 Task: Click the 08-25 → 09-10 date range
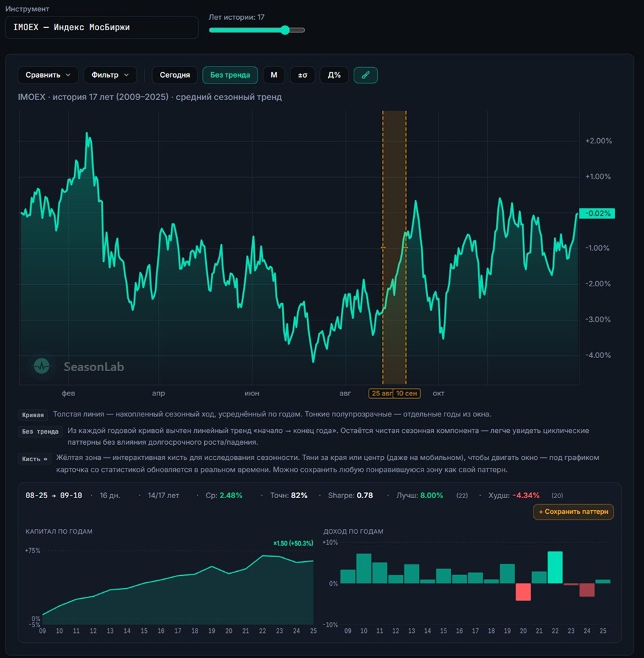click(54, 495)
